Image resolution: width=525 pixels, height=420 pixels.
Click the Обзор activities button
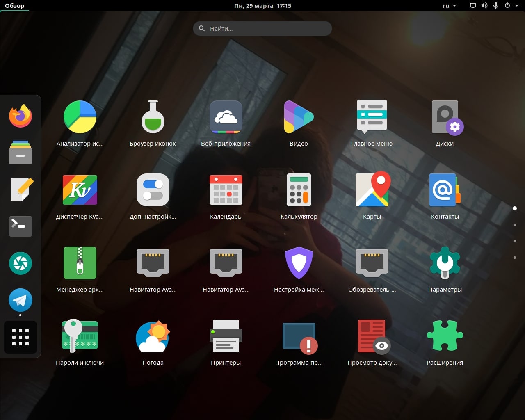coord(14,5)
